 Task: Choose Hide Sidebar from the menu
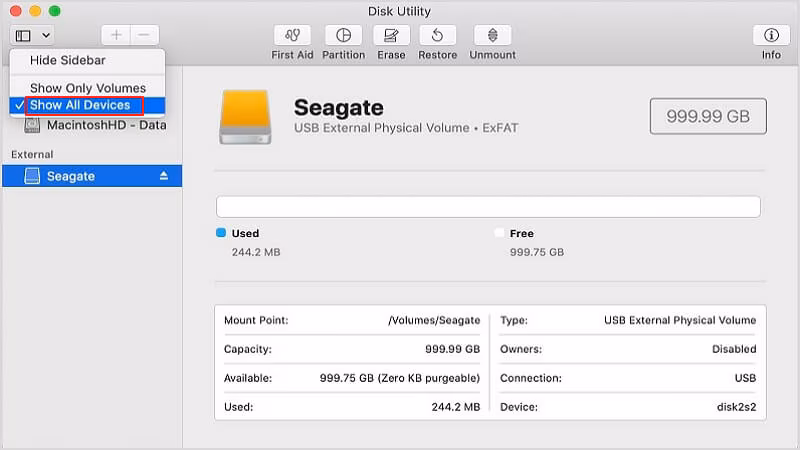[x=87, y=60]
